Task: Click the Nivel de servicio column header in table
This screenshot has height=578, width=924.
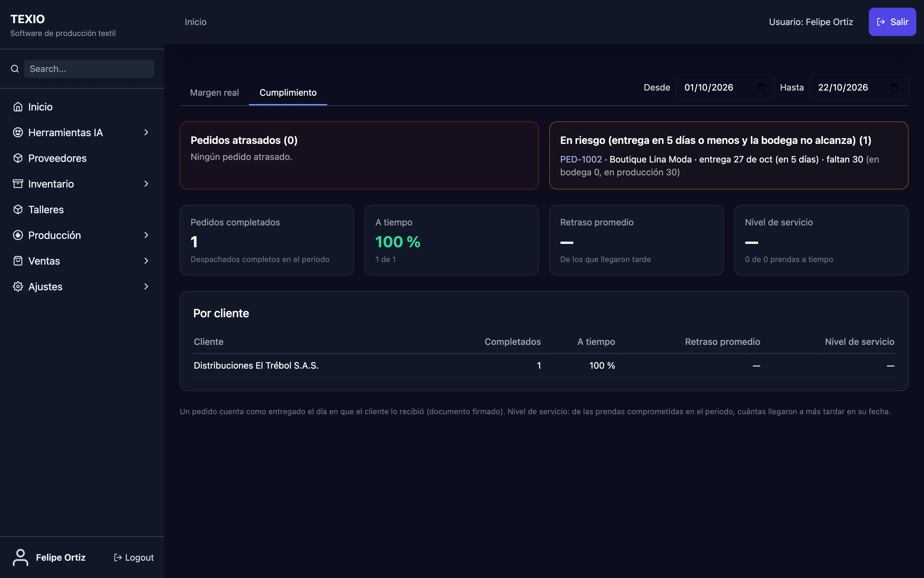Action: point(860,342)
